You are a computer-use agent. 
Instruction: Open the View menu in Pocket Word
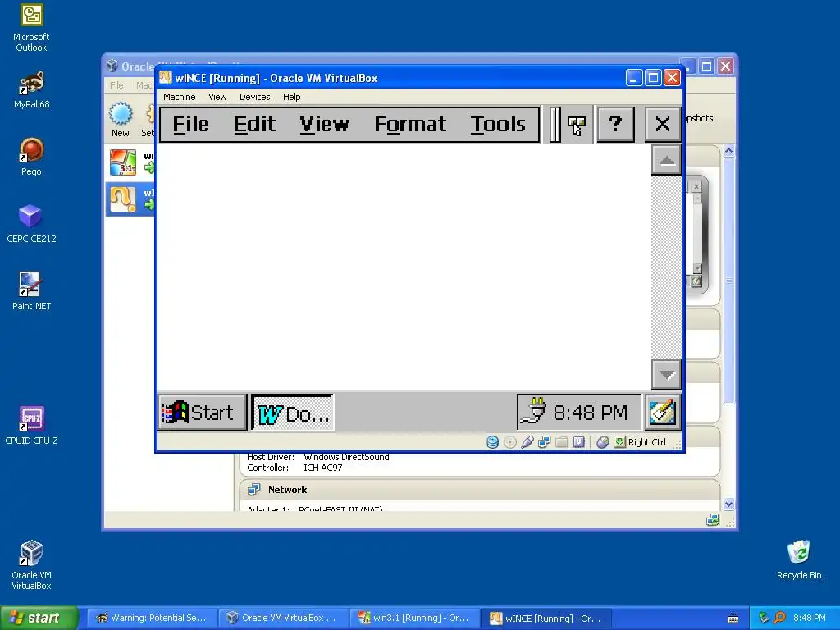[325, 125]
